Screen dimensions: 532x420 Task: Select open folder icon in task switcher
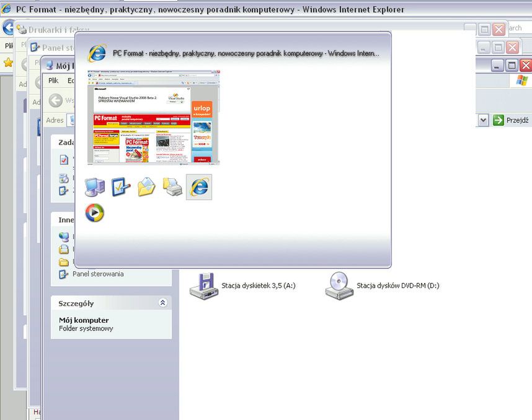tap(146, 187)
